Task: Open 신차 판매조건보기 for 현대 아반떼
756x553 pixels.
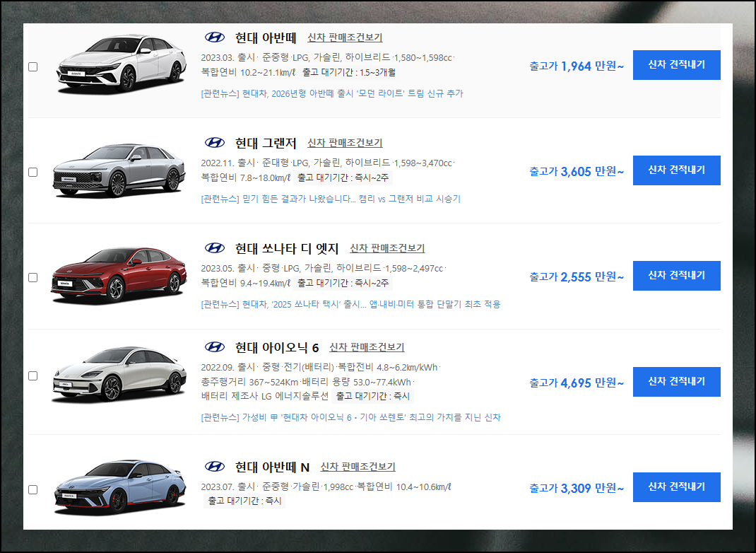Action: [x=345, y=37]
